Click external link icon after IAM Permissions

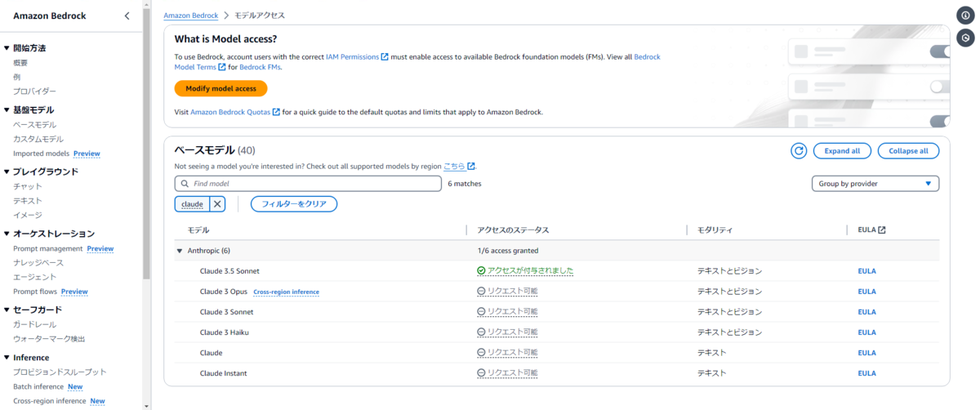(x=385, y=57)
